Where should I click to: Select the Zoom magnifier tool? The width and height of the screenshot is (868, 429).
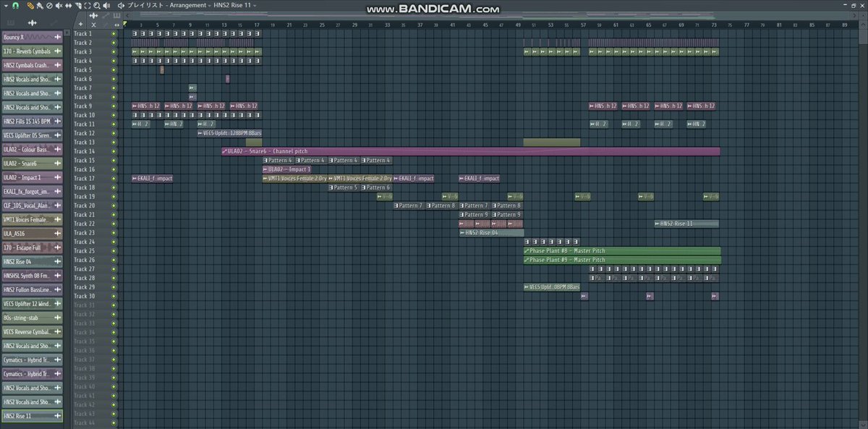click(96, 5)
